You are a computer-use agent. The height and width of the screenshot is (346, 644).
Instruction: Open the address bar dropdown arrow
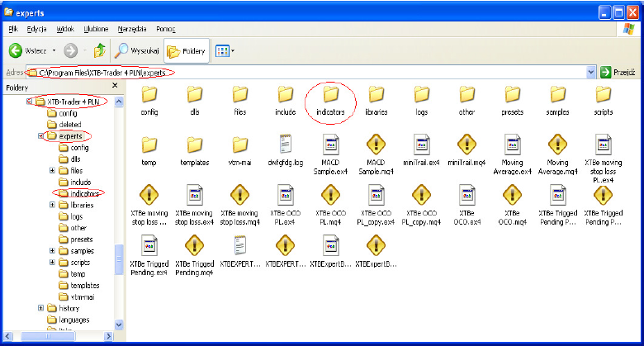(x=592, y=73)
